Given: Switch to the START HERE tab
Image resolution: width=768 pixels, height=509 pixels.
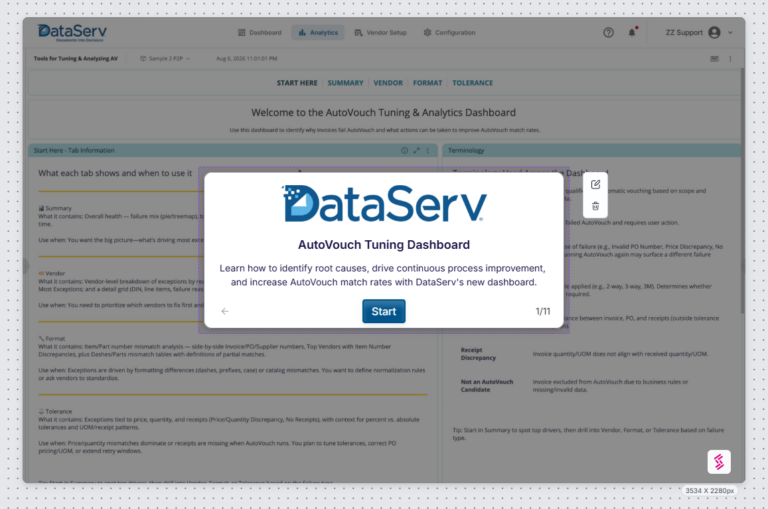Looking at the screenshot, I should tap(297, 83).
